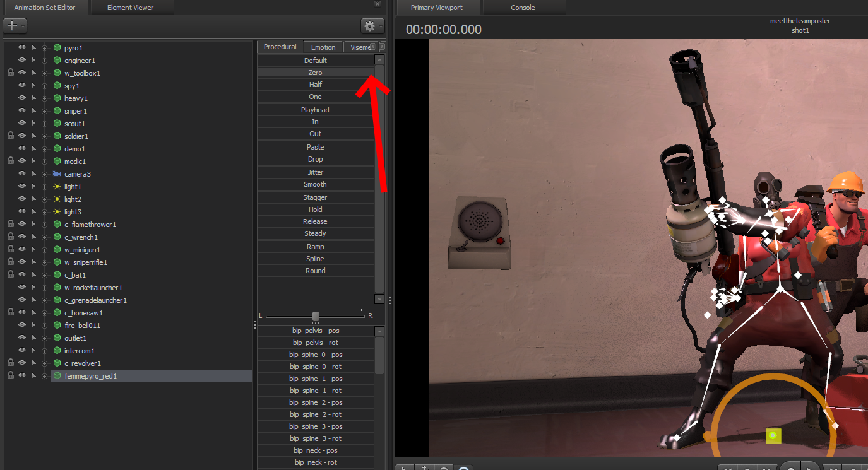The width and height of the screenshot is (868, 470).
Task: Expand the sniper1 tree node
Action: (44, 111)
